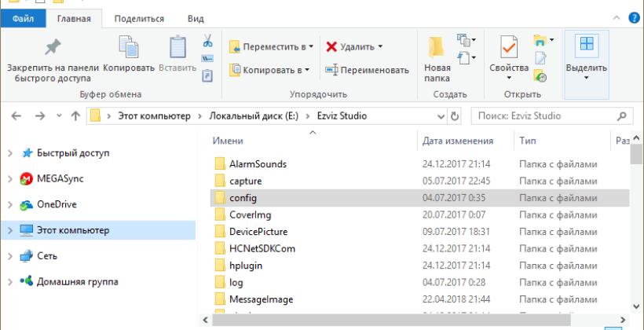Go up one level with up arrow
This screenshot has width=644, height=330.
coord(75,115)
